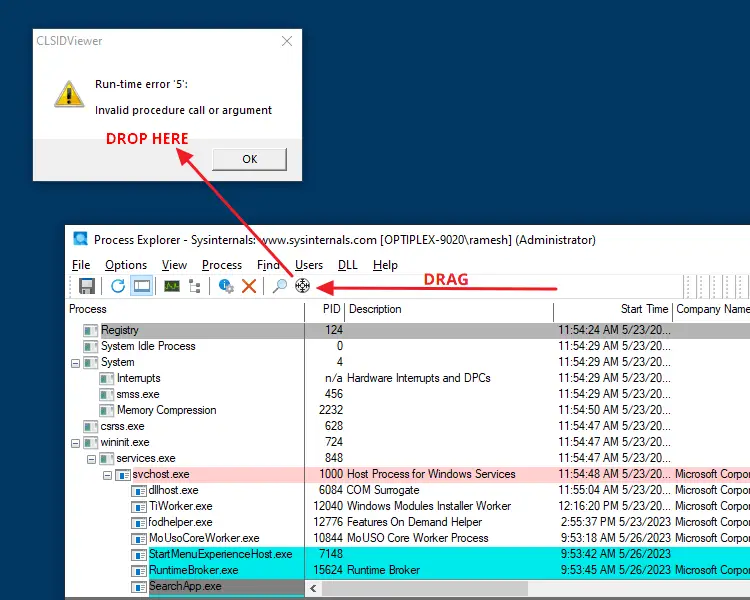Click the 'Host Process for Windows Services' description
Viewport: 750px width, 600px height.
431,474
